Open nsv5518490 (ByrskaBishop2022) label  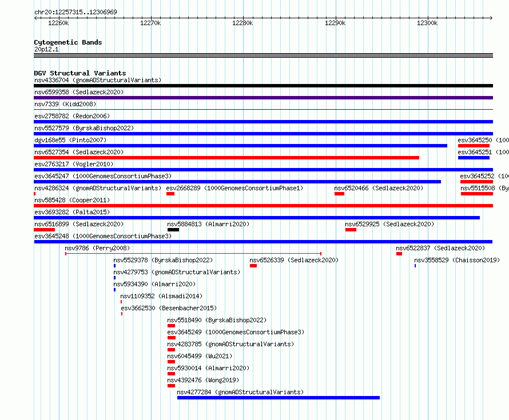[217, 320]
